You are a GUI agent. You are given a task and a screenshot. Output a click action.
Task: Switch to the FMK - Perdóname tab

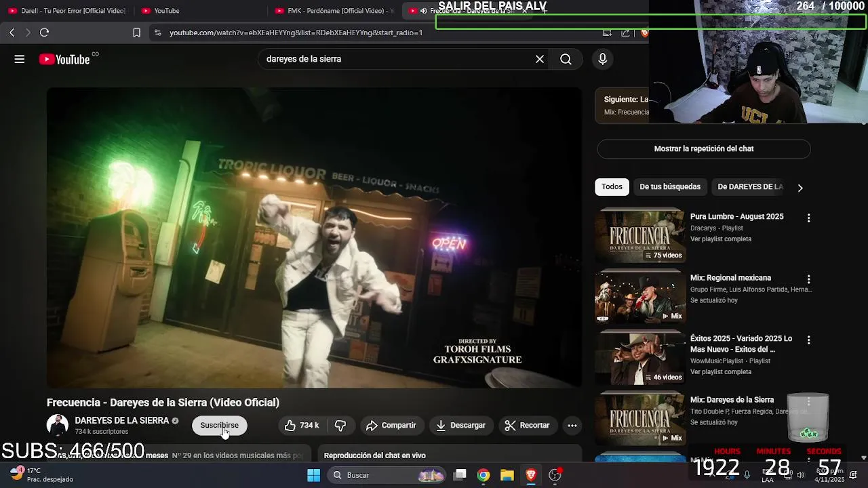click(x=334, y=11)
